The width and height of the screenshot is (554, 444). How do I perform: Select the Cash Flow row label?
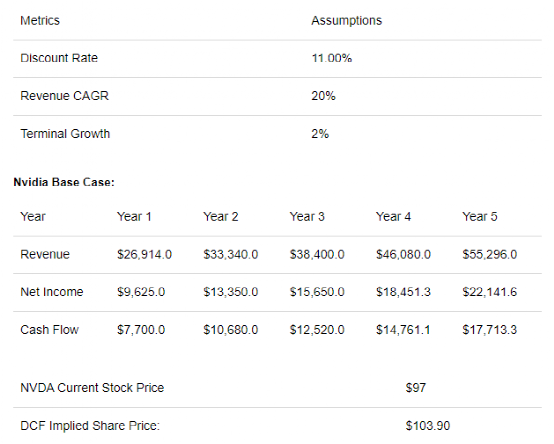tap(49, 330)
